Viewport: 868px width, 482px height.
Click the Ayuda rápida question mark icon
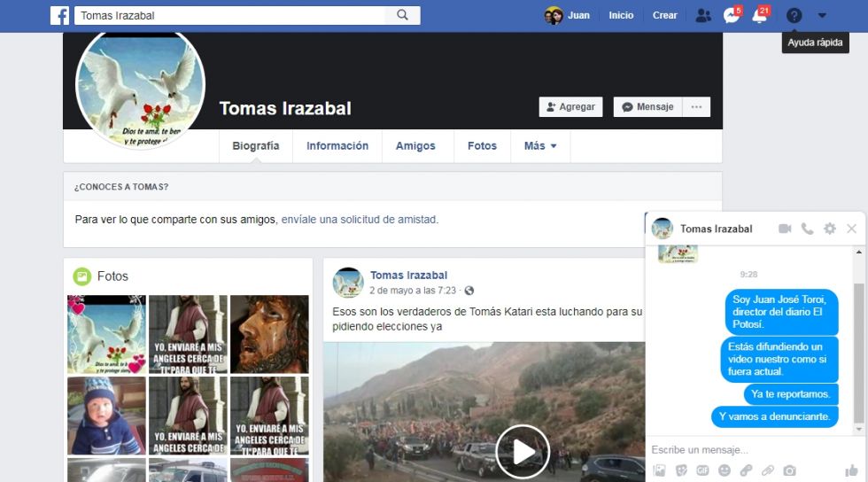[794, 16]
